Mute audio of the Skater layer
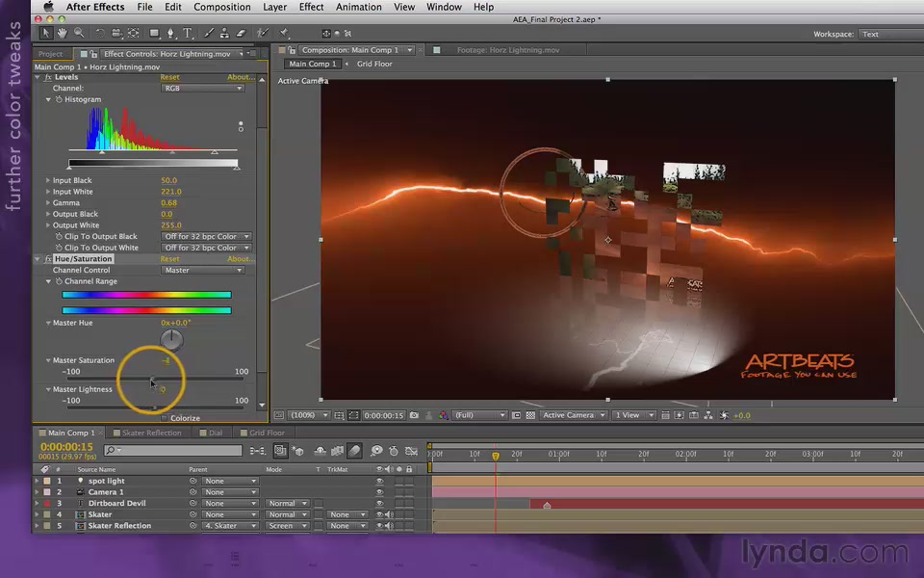Viewport: 924px width, 578px height. (389, 514)
